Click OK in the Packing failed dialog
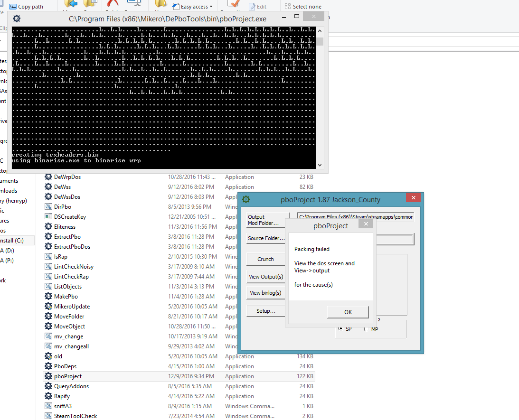The height and width of the screenshot is (420, 519). 348,312
